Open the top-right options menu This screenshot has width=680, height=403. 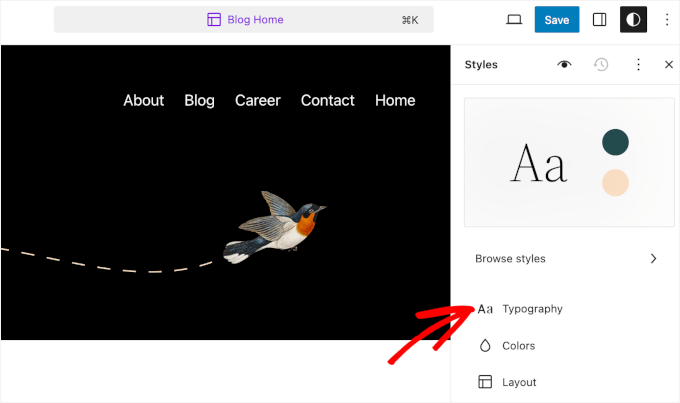click(667, 20)
